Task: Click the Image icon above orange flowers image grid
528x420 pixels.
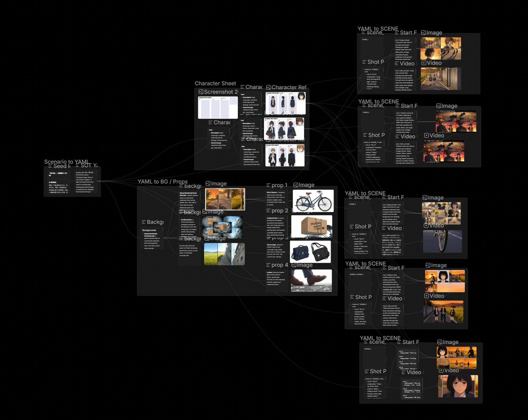Action: click(x=439, y=106)
